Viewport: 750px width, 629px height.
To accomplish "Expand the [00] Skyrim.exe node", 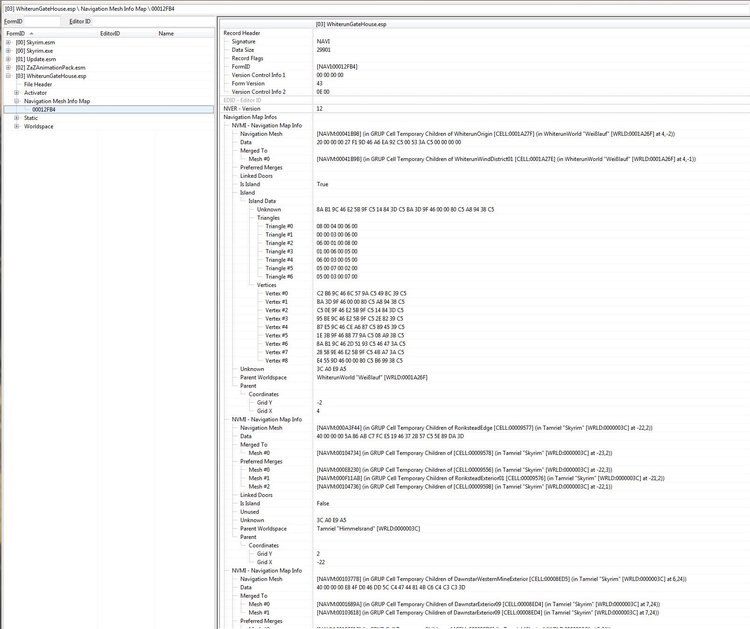I will pos(8,51).
